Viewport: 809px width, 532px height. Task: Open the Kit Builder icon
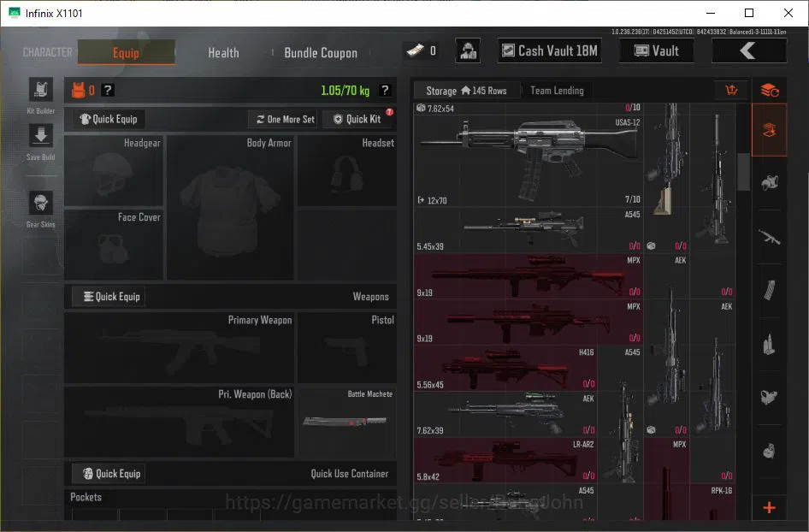pos(41,90)
